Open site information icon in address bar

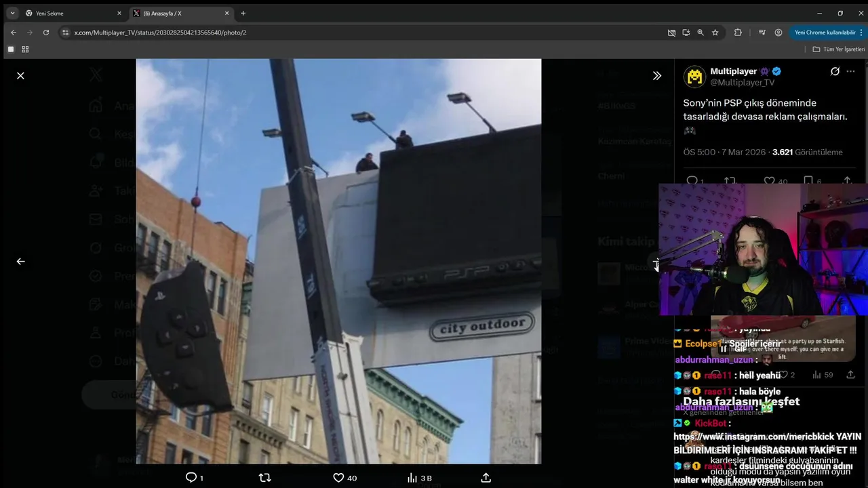pos(66,32)
